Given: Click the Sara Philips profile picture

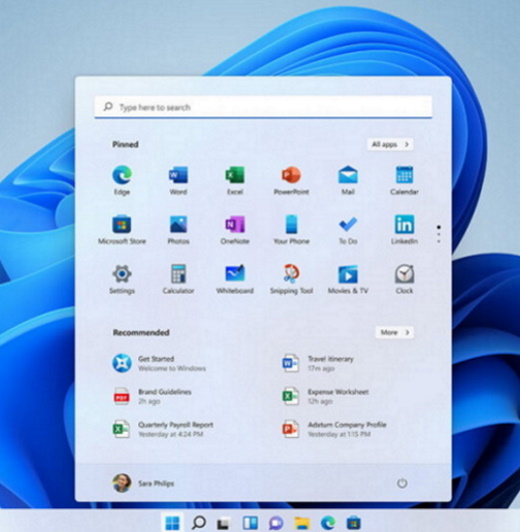Looking at the screenshot, I should [x=122, y=483].
